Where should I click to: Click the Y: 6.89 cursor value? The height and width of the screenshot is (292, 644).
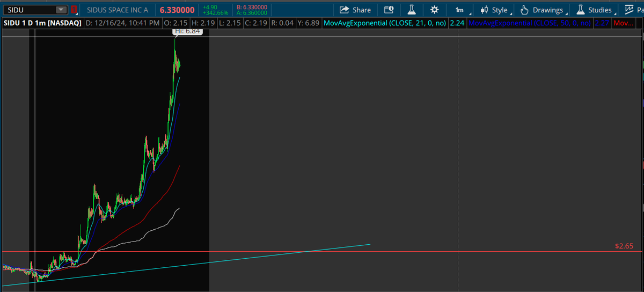coord(308,23)
